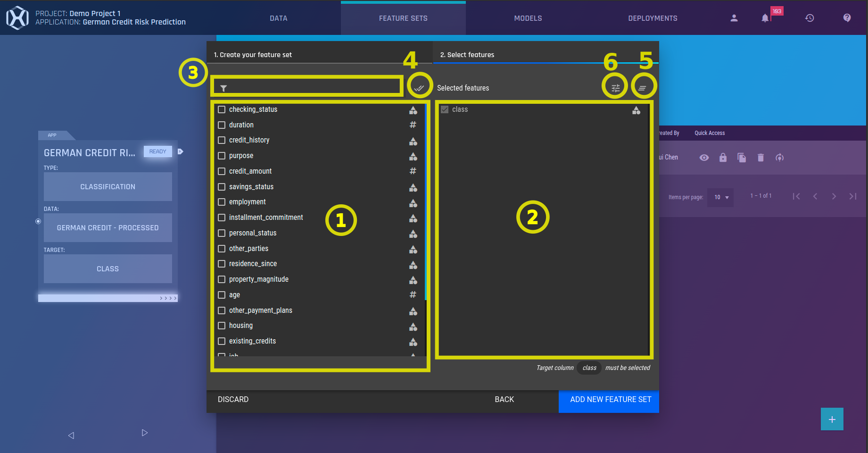Go to next page chevron
Viewport: 868px width, 453px height.
tap(834, 196)
